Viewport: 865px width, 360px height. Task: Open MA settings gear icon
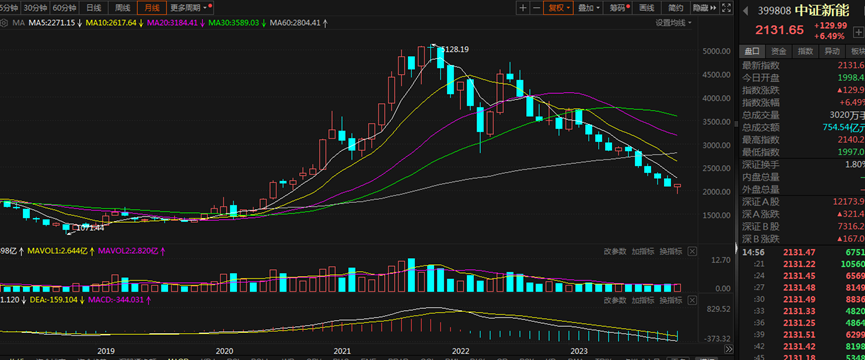tap(4, 23)
